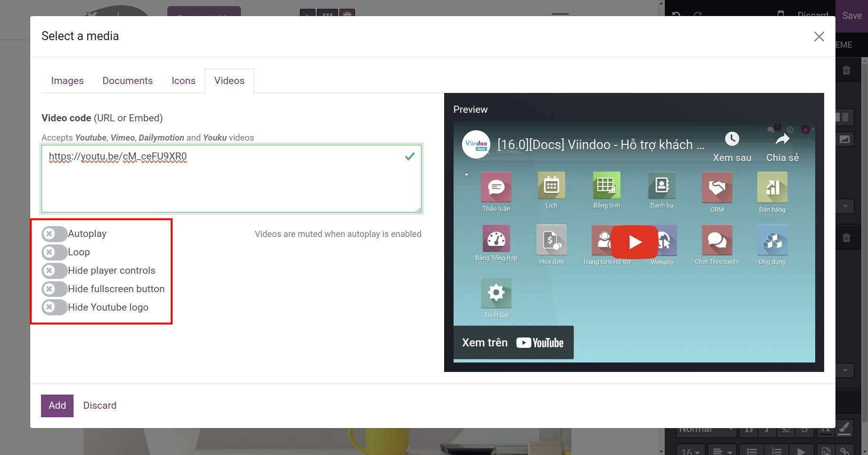This screenshot has width=868, height=455.
Task: Apply Italic formatting in the text toolbar
Action: pos(767,430)
